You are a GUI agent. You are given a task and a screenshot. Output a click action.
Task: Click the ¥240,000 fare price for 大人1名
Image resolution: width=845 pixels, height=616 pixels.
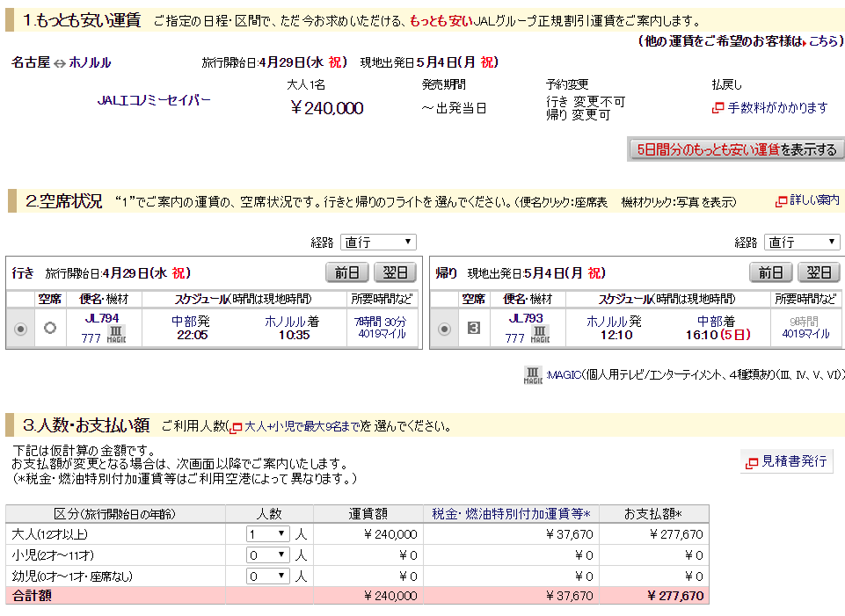click(327, 108)
